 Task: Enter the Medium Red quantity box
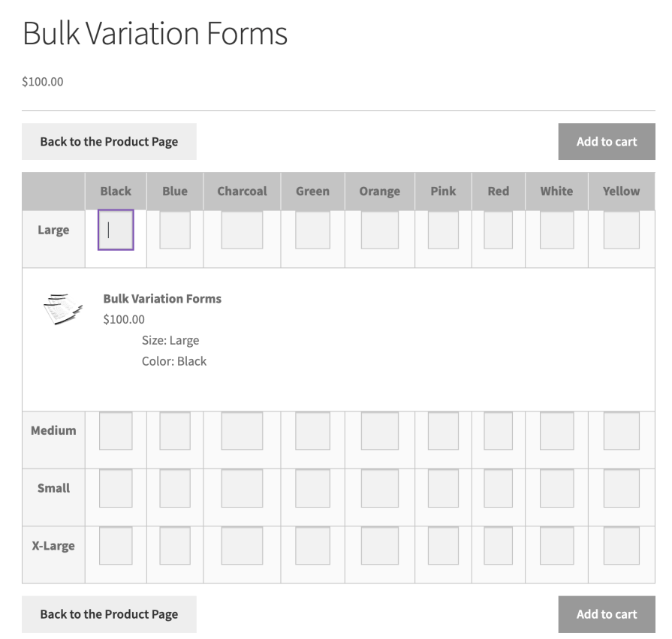click(x=498, y=431)
